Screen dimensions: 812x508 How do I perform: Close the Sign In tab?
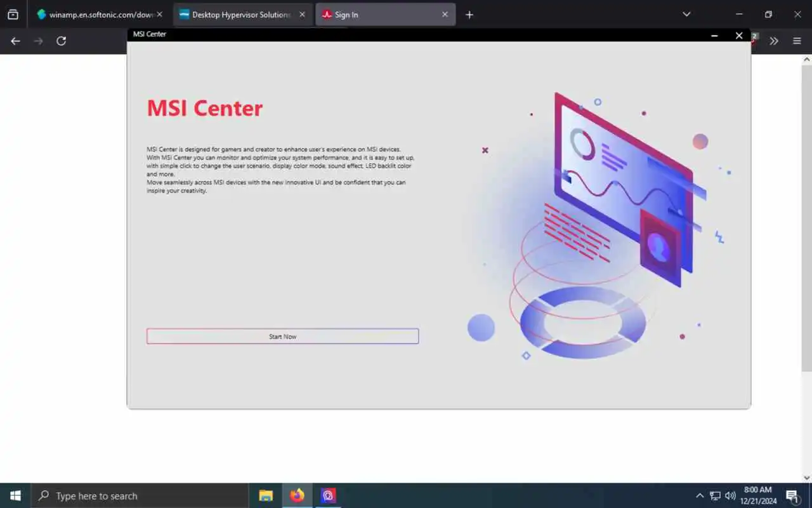pos(445,15)
